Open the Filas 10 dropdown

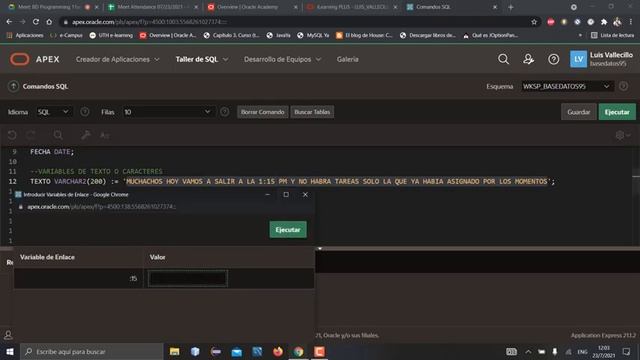(x=168, y=111)
